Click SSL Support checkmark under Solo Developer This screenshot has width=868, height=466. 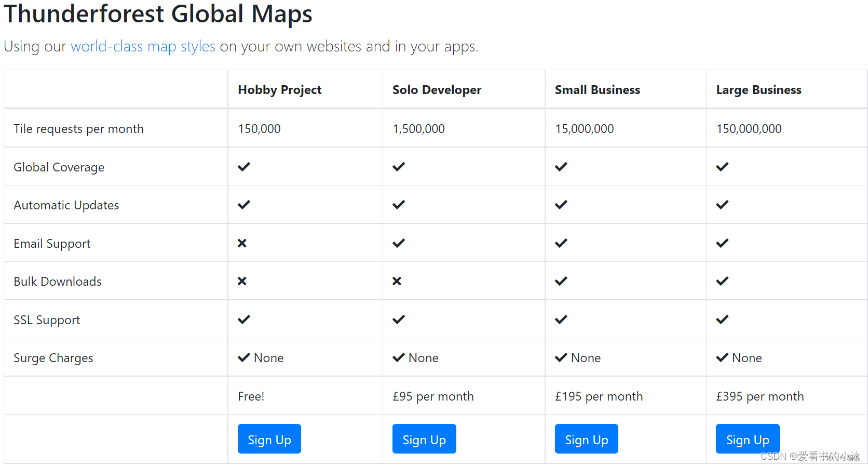[x=399, y=319]
